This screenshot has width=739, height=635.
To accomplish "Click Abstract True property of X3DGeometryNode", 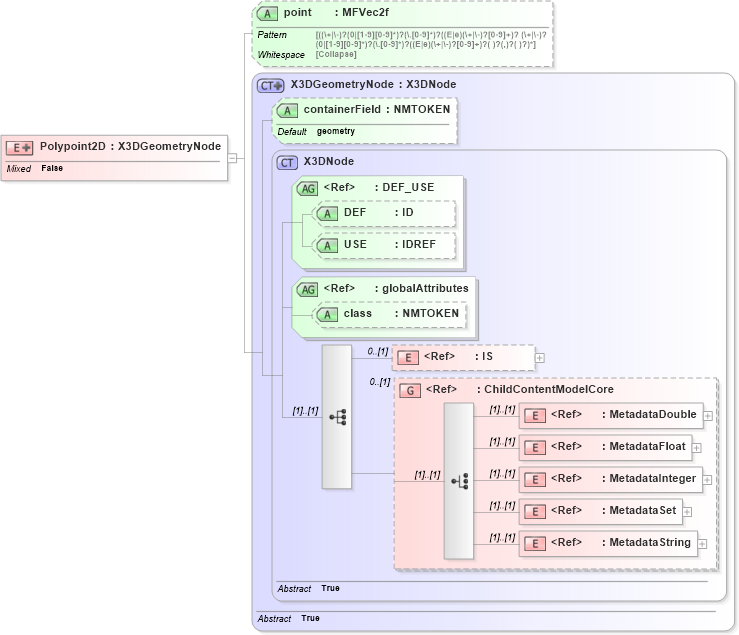I will pyautogui.click(x=288, y=618).
